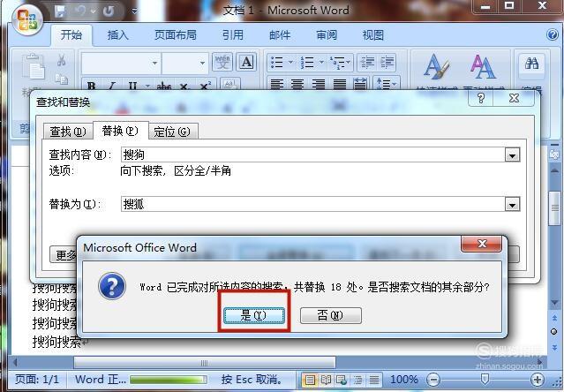Open the 插入 ribbon tab
This screenshot has height=392, width=564.
[x=118, y=35]
